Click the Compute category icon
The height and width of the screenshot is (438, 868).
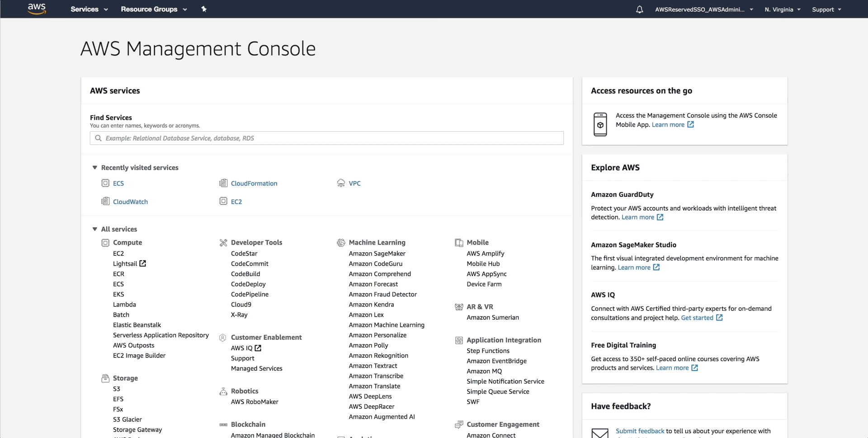[x=105, y=243]
